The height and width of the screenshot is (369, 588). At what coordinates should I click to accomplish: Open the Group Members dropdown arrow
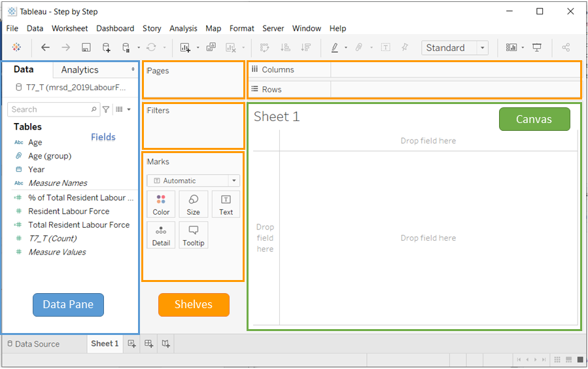point(372,48)
